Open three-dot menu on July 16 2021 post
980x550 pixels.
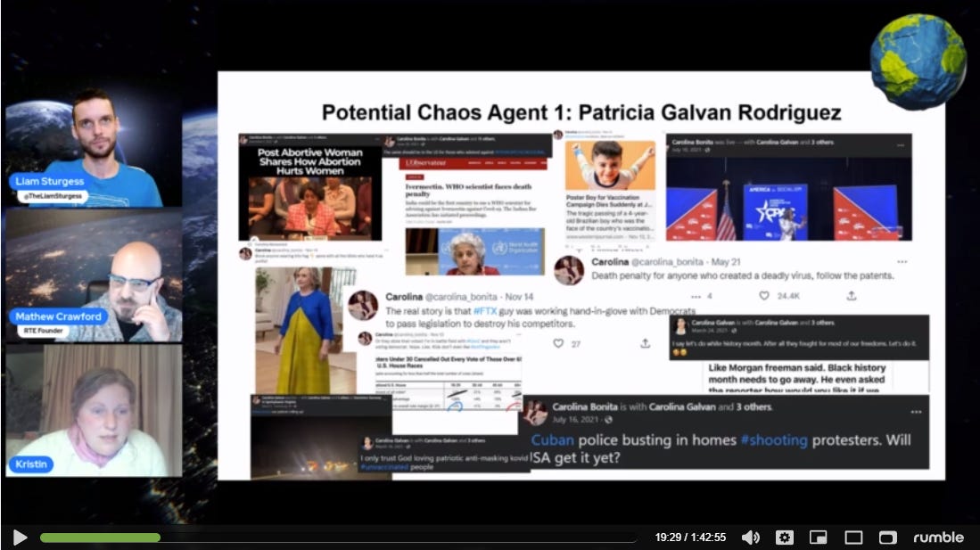coord(917,412)
